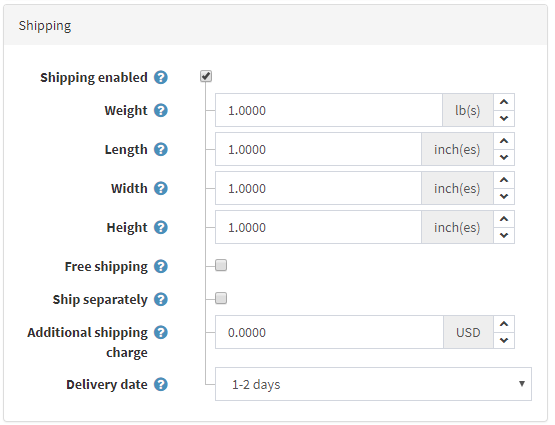Click the Delivery date label
555x425 pixels.
(107, 384)
